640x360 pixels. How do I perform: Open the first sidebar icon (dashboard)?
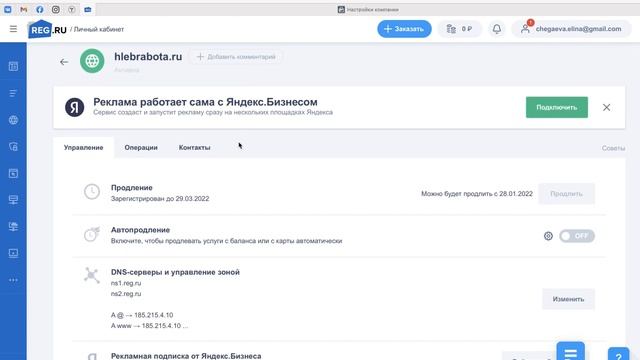click(13, 66)
